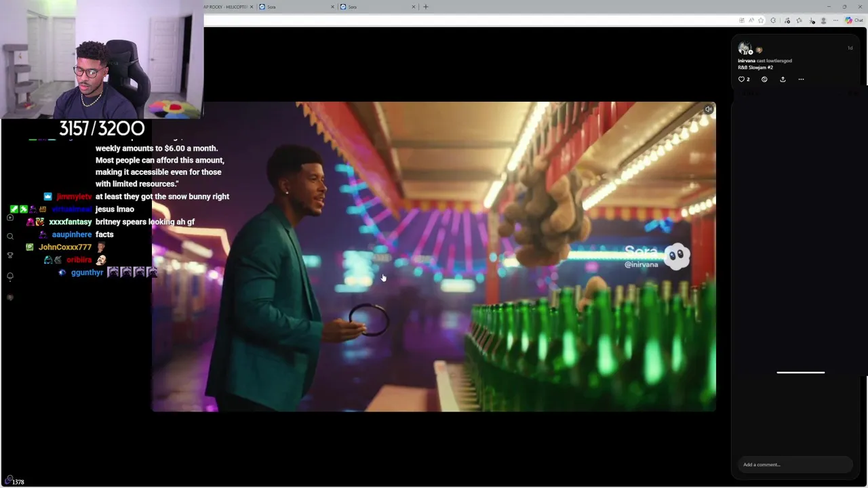Open the Sora sidebar profile avatar
Screen dimensions: 868x488
point(10,298)
